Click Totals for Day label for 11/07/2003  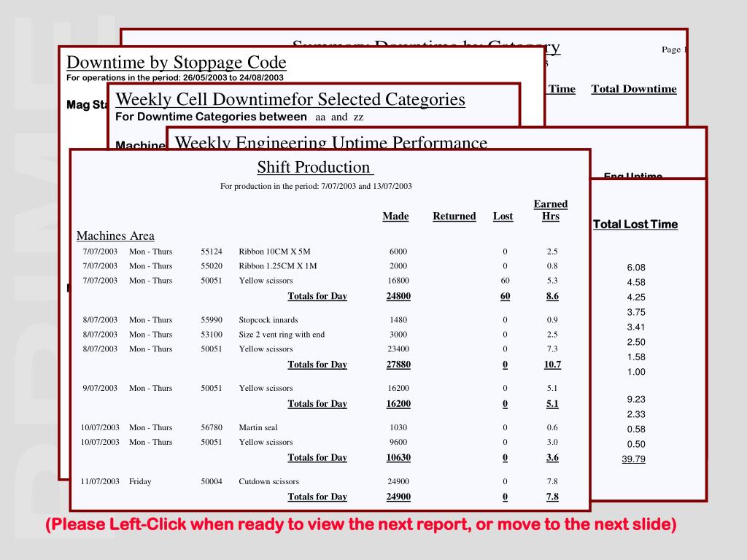[317, 497]
